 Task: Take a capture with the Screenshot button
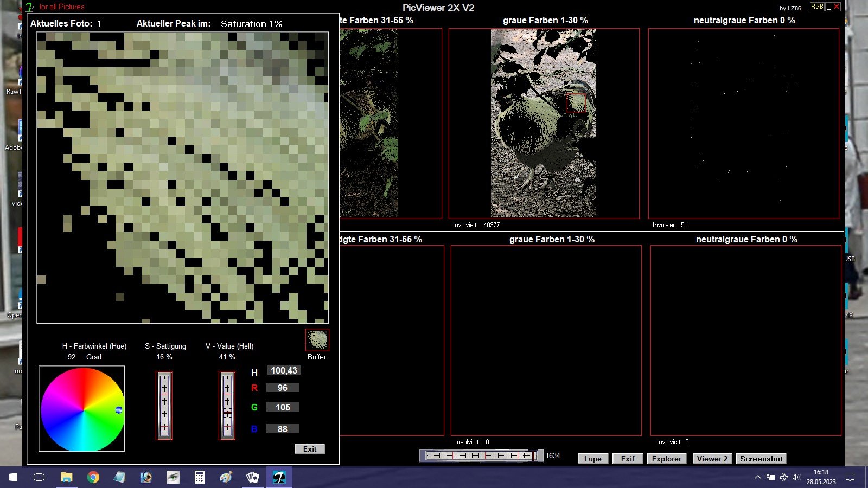761,459
